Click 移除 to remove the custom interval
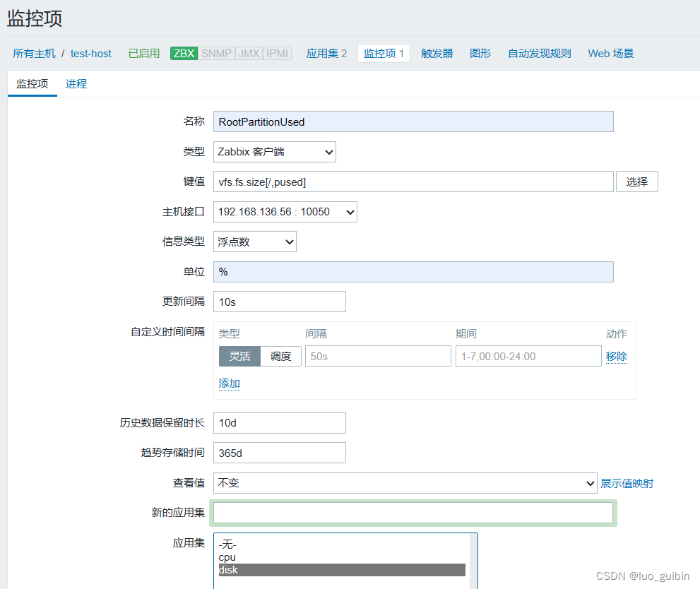The image size is (700, 589). (616, 357)
